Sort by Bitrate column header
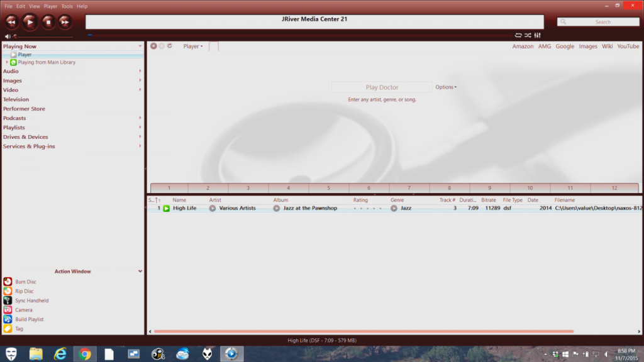 click(489, 200)
